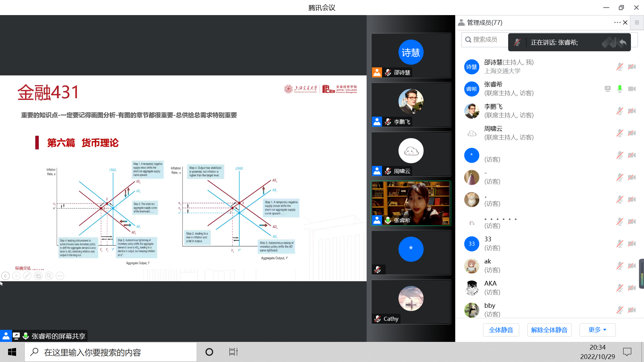Screen dimensions: 644x362
Task: Click the previous slide arrow in the slideshow controls
Action: 5,276
